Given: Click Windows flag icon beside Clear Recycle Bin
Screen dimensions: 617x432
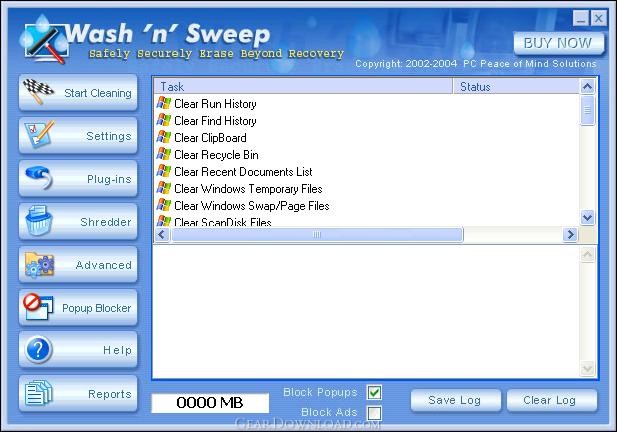Looking at the screenshot, I should tap(164, 154).
